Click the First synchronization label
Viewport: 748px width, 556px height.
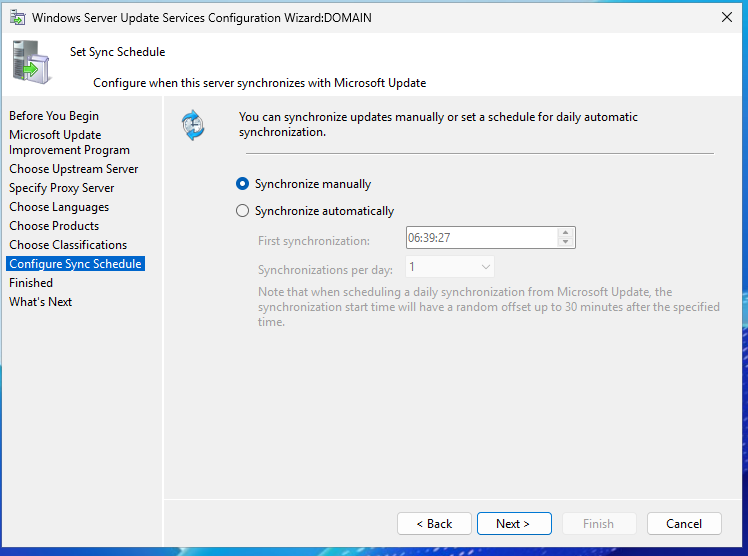(x=314, y=241)
